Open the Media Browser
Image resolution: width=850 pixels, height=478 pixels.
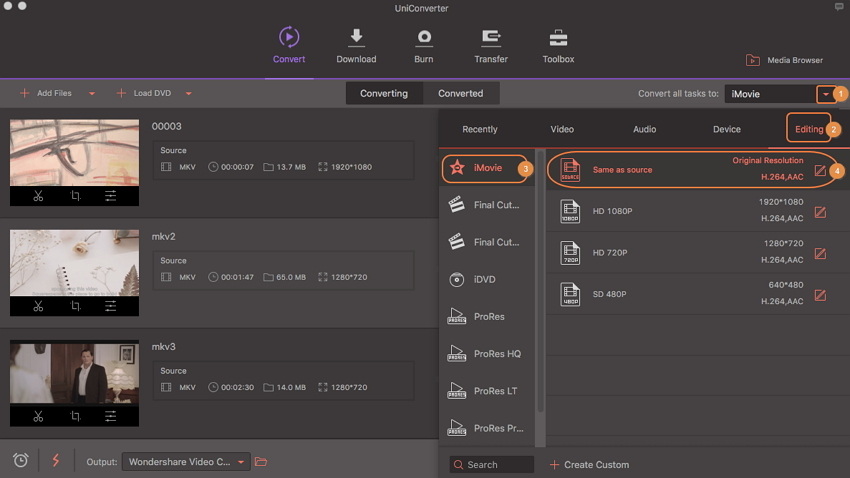coord(784,60)
